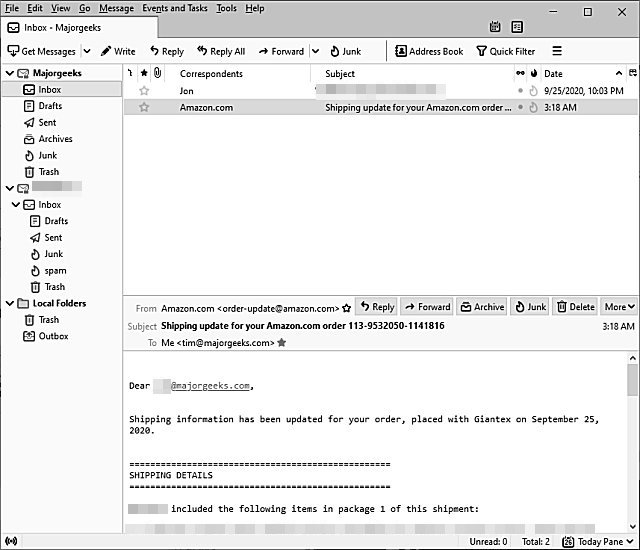Open the Message menu
The height and width of the screenshot is (550, 640).
[116, 8]
